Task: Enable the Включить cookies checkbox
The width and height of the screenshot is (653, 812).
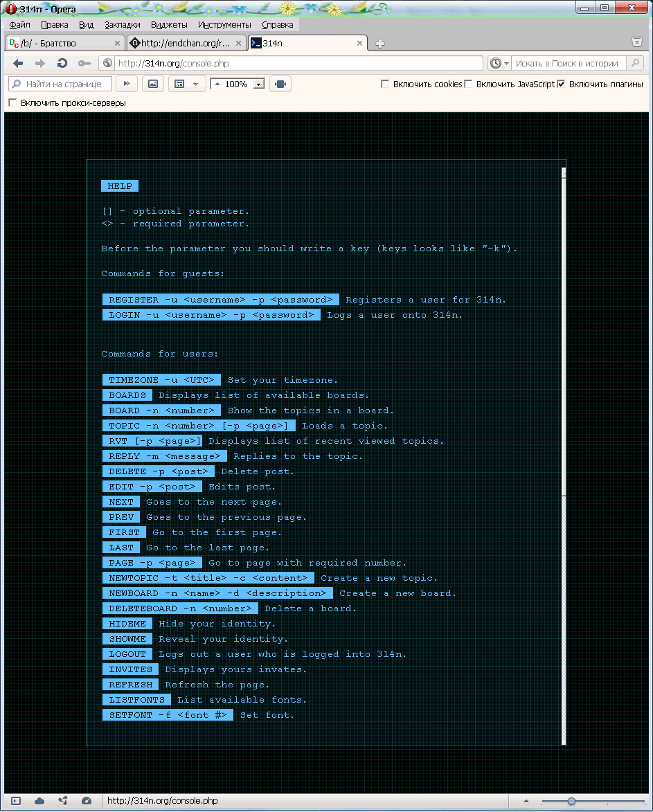Action: (x=385, y=84)
